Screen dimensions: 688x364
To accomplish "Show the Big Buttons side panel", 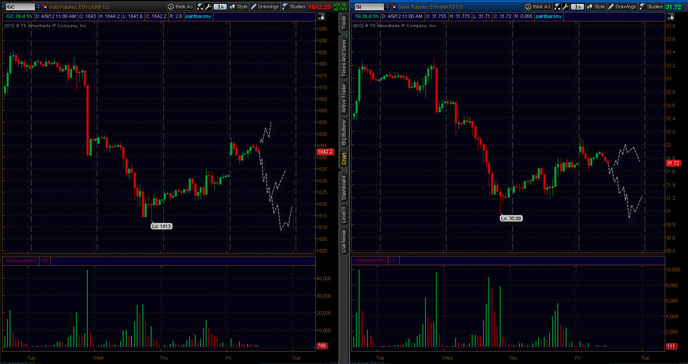I will tap(344, 132).
